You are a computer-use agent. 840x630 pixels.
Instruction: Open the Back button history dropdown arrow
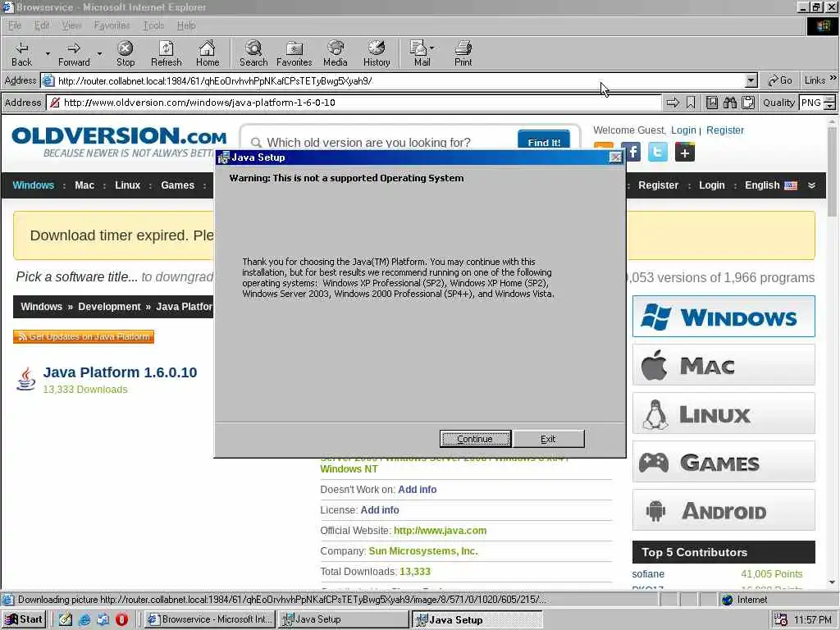pyautogui.click(x=48, y=53)
